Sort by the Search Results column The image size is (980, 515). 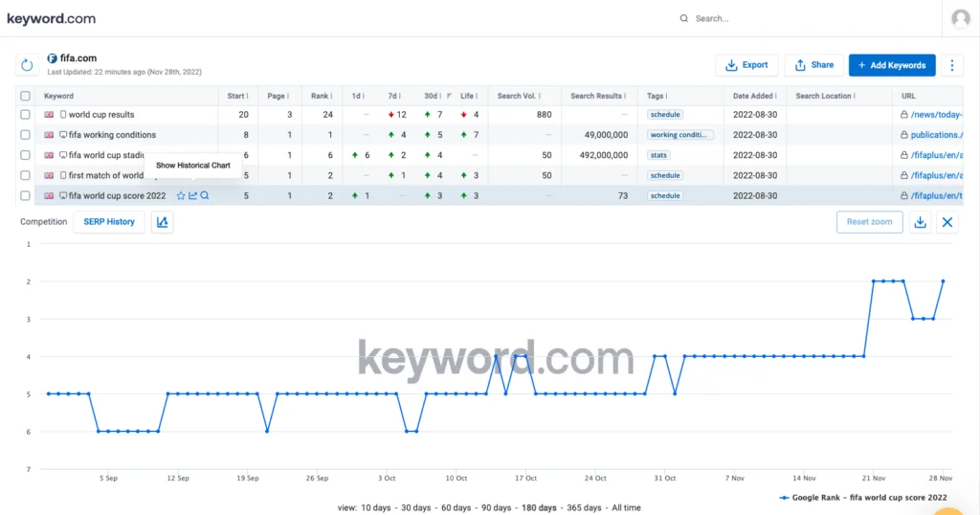[597, 97]
